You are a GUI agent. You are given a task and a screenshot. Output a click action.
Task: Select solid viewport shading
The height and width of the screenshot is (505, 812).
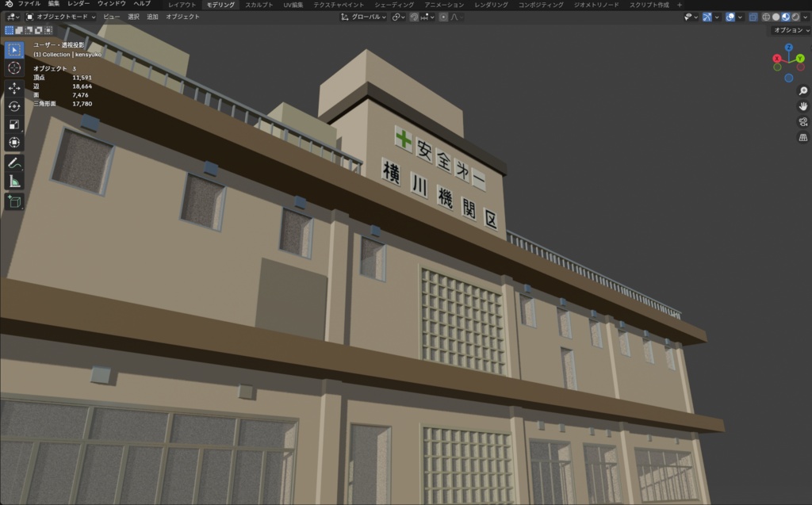click(776, 17)
